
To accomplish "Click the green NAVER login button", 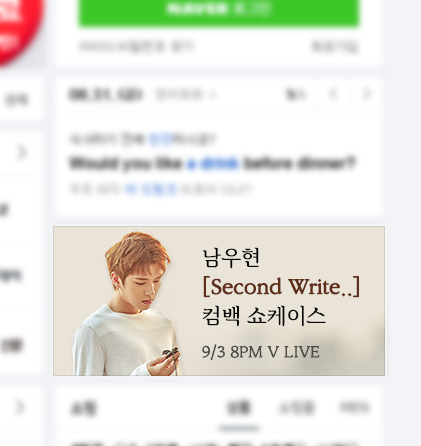I will point(219,11).
